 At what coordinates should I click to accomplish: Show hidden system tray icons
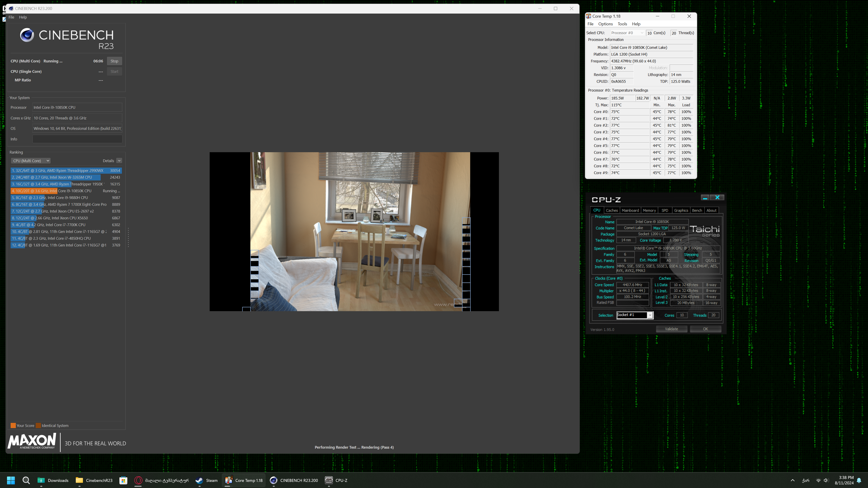pyautogui.click(x=792, y=480)
